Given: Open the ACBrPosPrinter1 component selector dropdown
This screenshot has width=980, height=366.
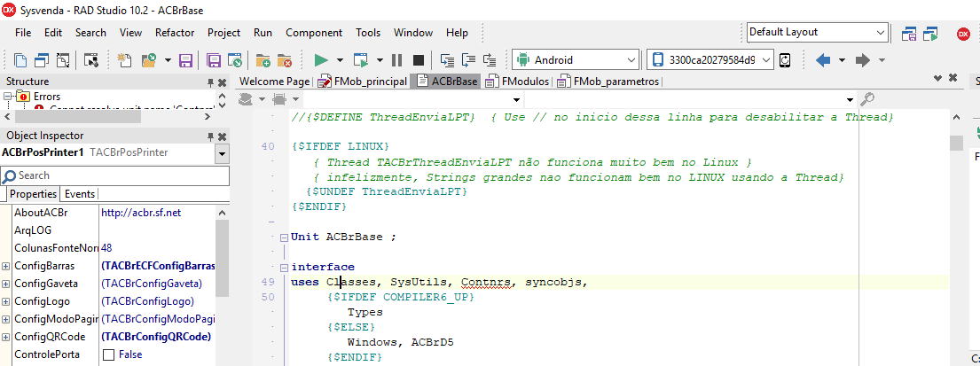Looking at the screenshot, I should pos(222,153).
